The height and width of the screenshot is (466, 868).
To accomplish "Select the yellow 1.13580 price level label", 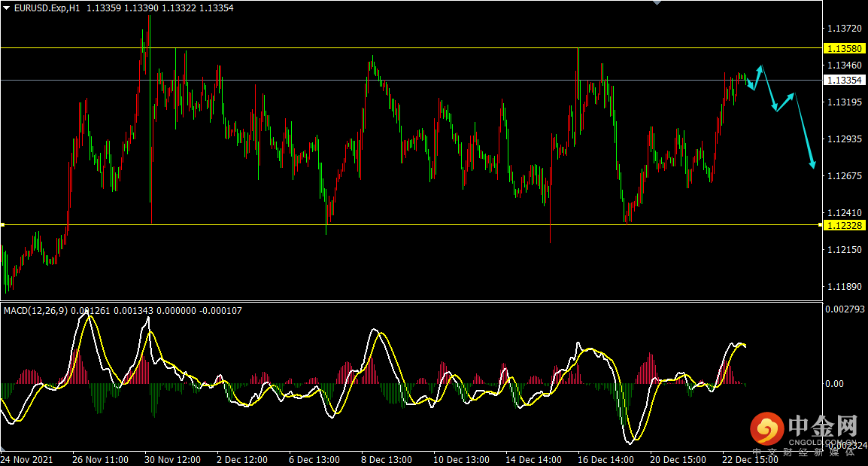I will tap(844, 49).
